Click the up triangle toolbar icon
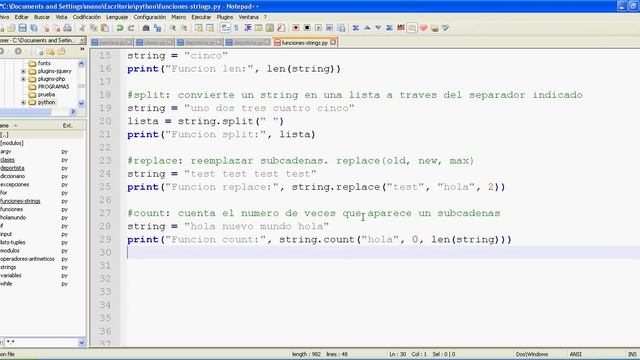 click(367, 28)
